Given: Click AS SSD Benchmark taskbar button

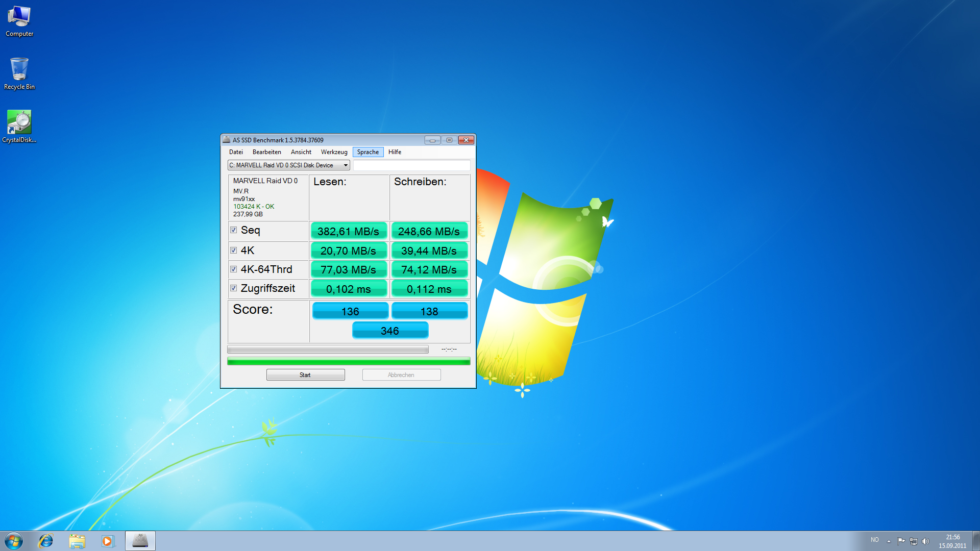Looking at the screenshot, I should 140,541.
